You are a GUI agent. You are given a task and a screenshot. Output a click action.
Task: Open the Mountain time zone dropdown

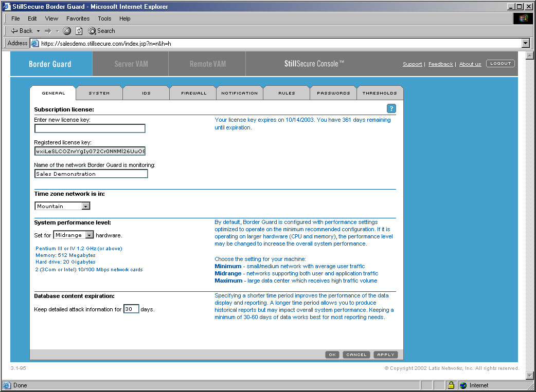coord(86,206)
